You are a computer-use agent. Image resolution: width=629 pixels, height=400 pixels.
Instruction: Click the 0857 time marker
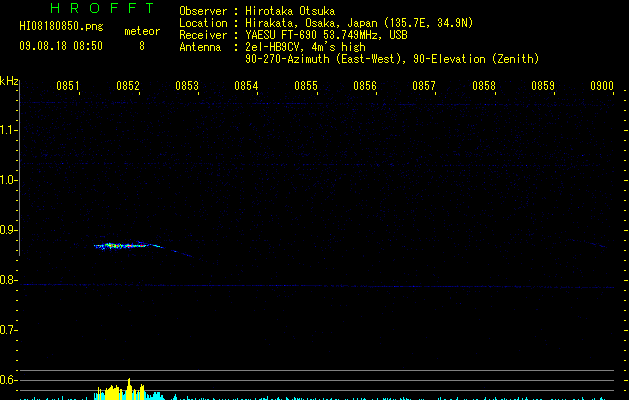point(424,86)
